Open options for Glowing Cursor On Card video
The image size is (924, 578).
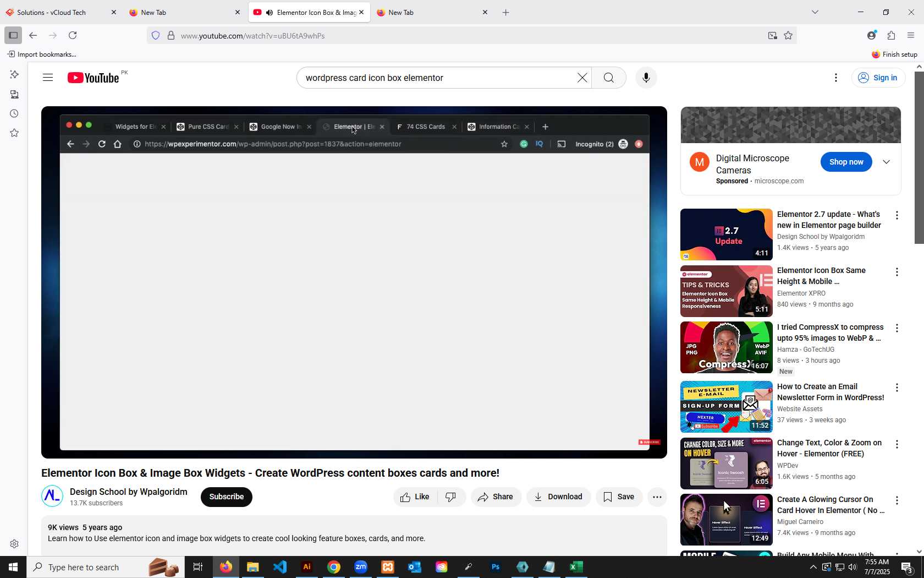click(897, 500)
